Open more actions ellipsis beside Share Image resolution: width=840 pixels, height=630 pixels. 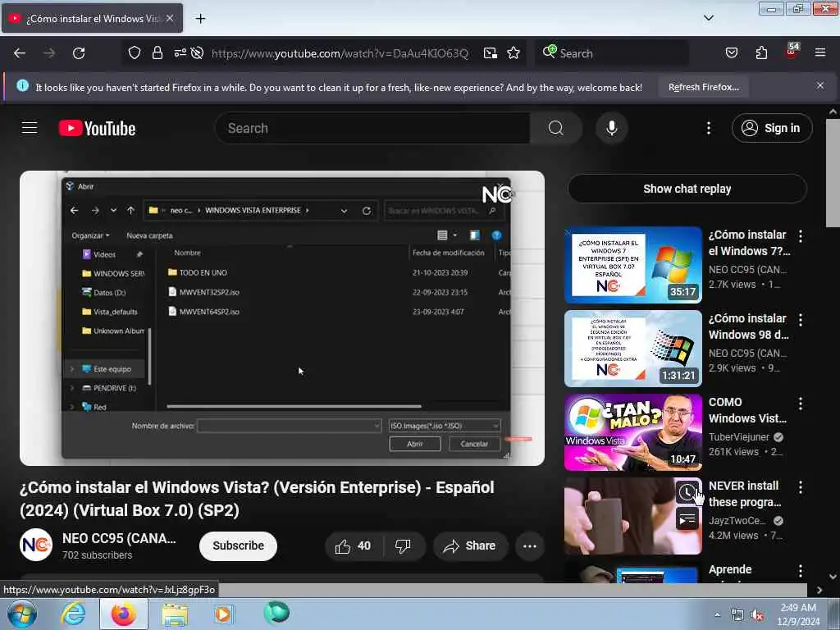(x=530, y=546)
